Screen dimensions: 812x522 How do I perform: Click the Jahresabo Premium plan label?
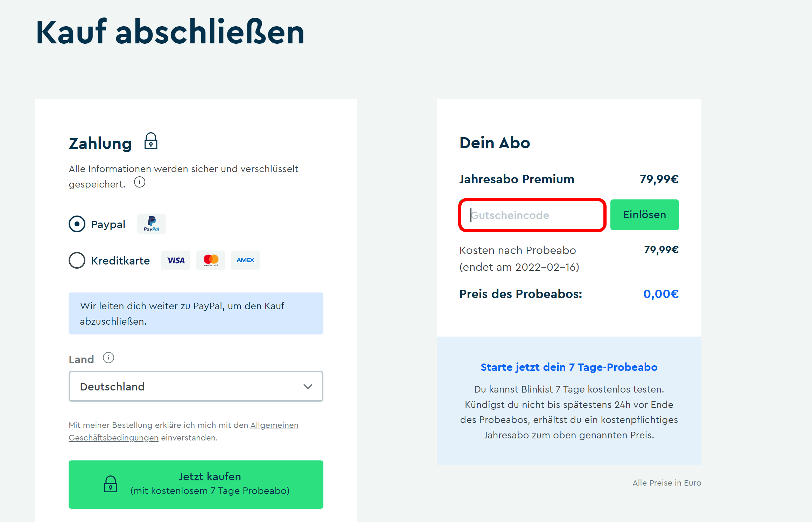[x=517, y=179]
